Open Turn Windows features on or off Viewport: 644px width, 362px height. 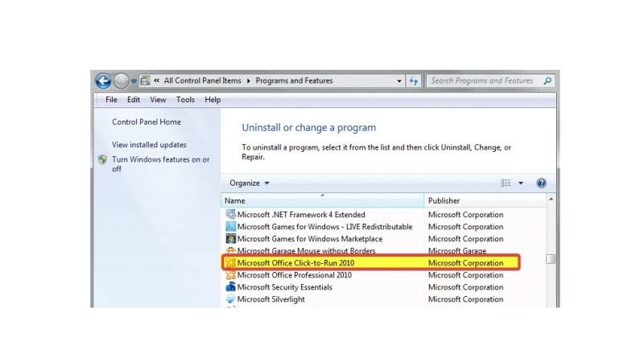(x=160, y=164)
